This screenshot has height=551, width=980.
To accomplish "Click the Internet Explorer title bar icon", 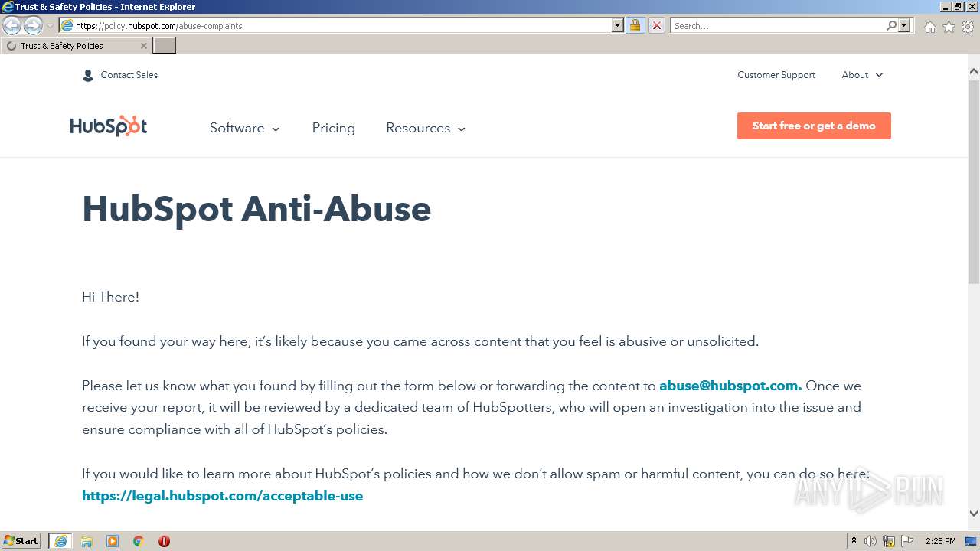I will coord(8,7).
